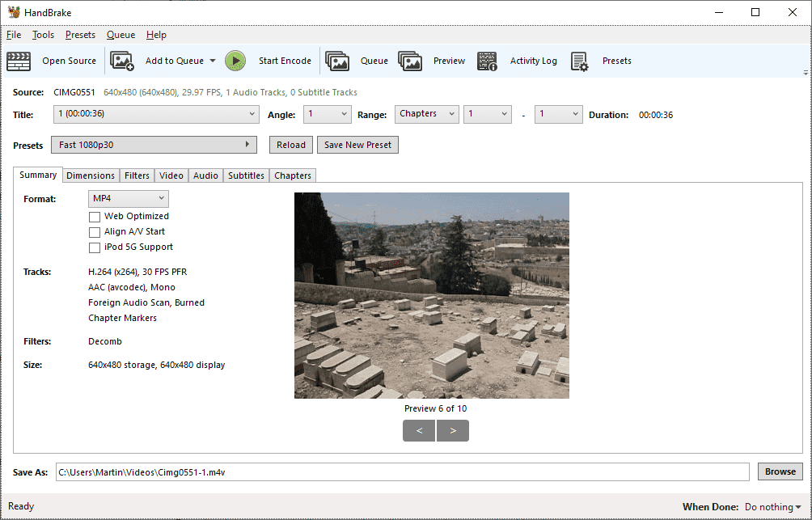Image resolution: width=812 pixels, height=520 pixels.
Task: Switch to the Dimensions tab
Action: click(x=91, y=175)
